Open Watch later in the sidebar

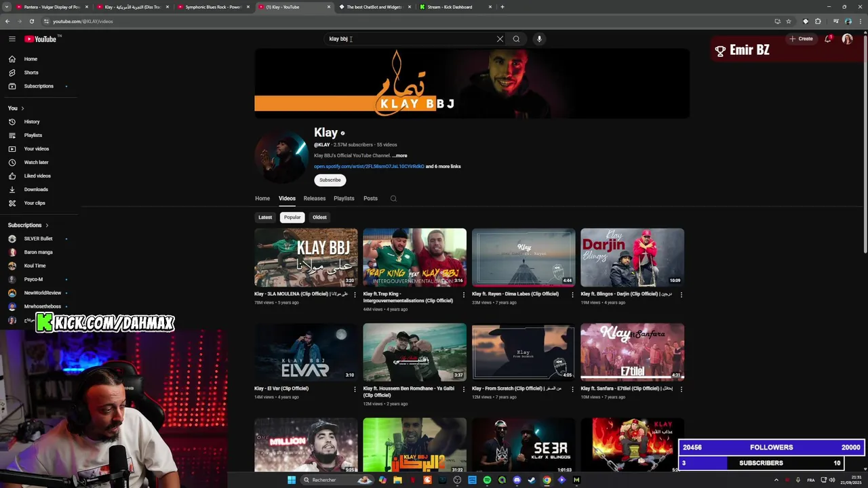pos(39,162)
